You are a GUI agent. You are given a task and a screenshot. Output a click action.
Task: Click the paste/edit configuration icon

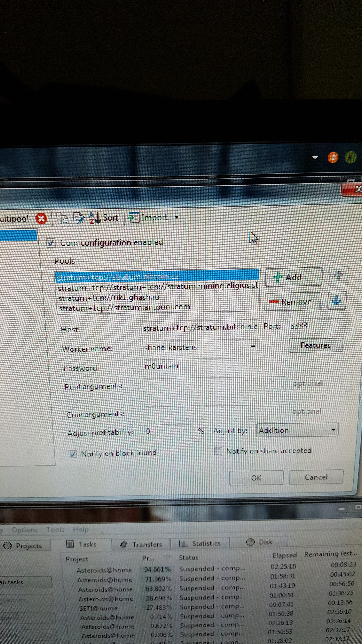tap(79, 218)
